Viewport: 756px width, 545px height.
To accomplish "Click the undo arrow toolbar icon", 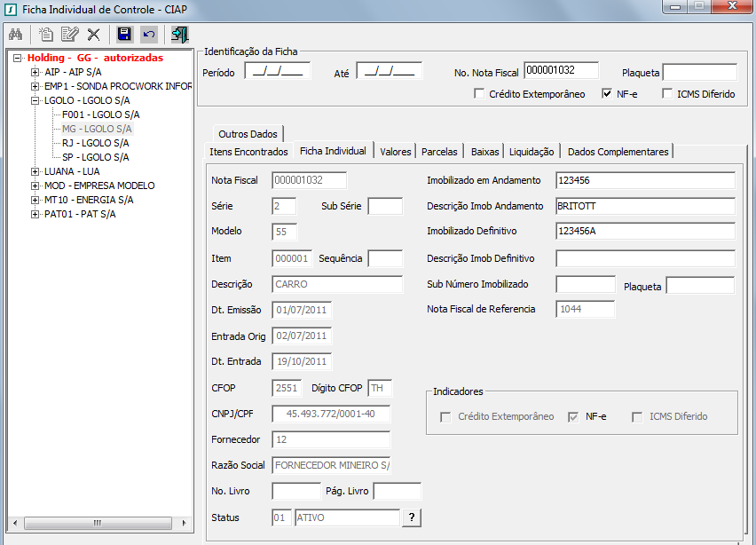I will [x=148, y=35].
